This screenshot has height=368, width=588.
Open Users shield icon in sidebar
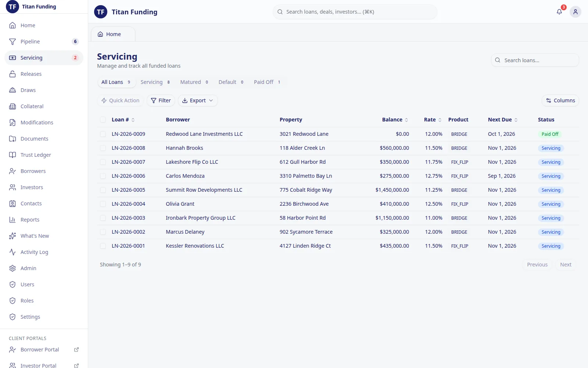(12, 284)
